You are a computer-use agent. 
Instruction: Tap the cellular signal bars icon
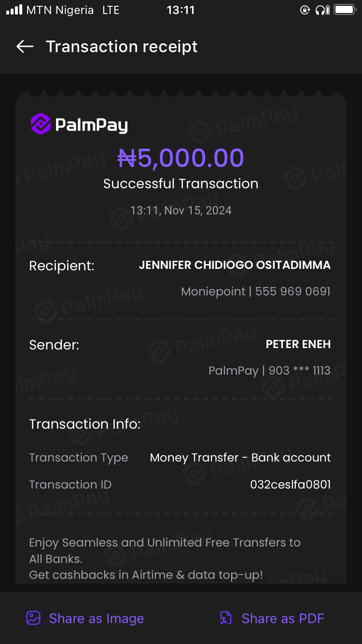pyautogui.click(x=14, y=10)
